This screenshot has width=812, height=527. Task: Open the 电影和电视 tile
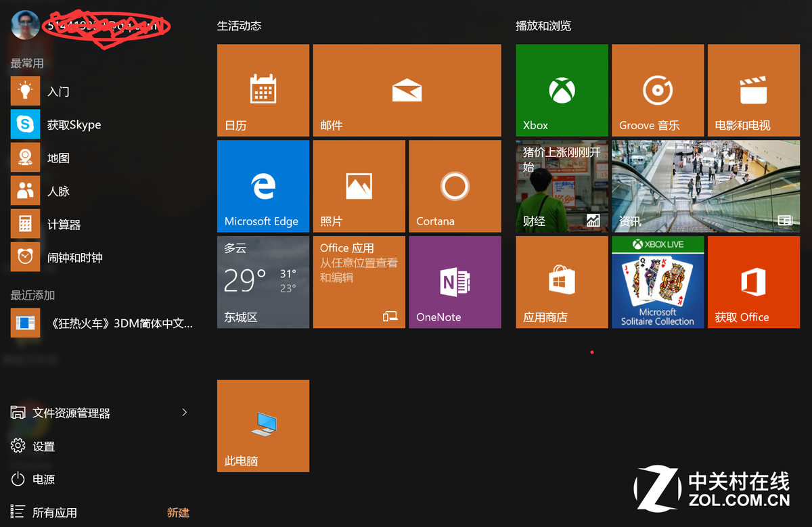pos(754,91)
